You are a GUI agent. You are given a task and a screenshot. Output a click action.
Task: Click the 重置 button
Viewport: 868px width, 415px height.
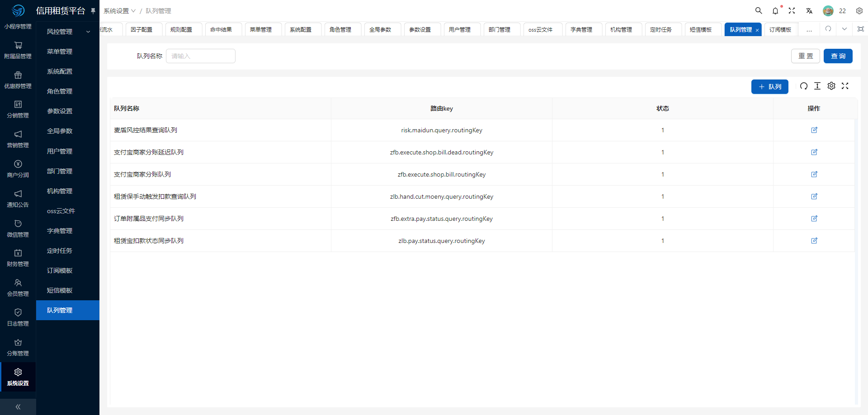click(806, 56)
